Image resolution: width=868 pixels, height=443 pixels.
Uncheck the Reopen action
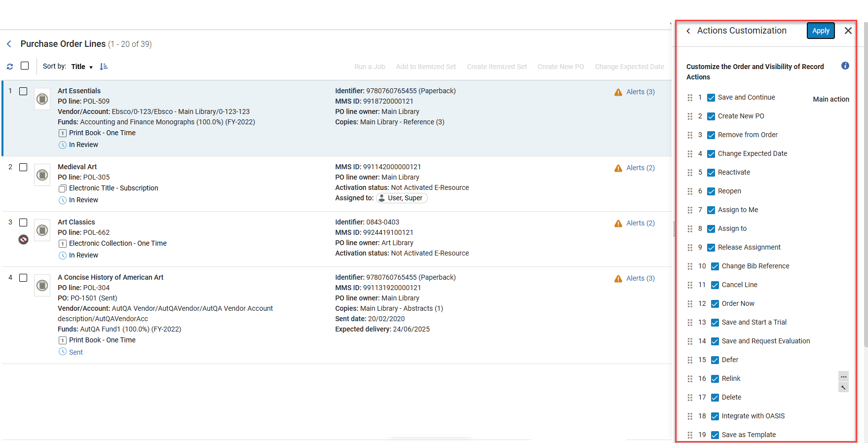click(711, 191)
